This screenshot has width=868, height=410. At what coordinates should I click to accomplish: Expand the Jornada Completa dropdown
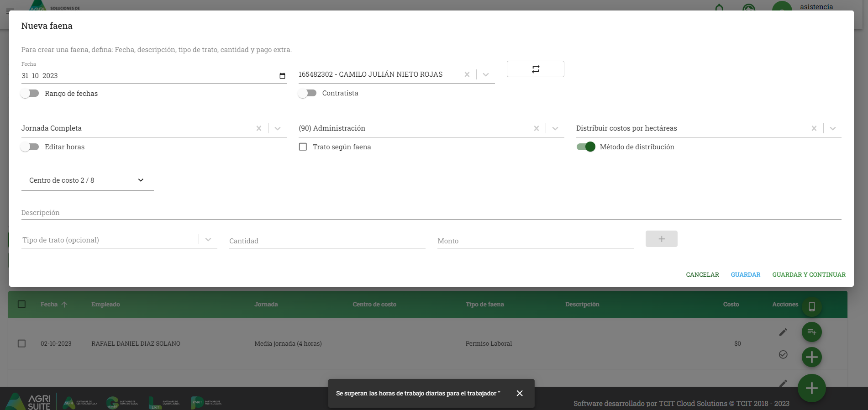pos(278,128)
